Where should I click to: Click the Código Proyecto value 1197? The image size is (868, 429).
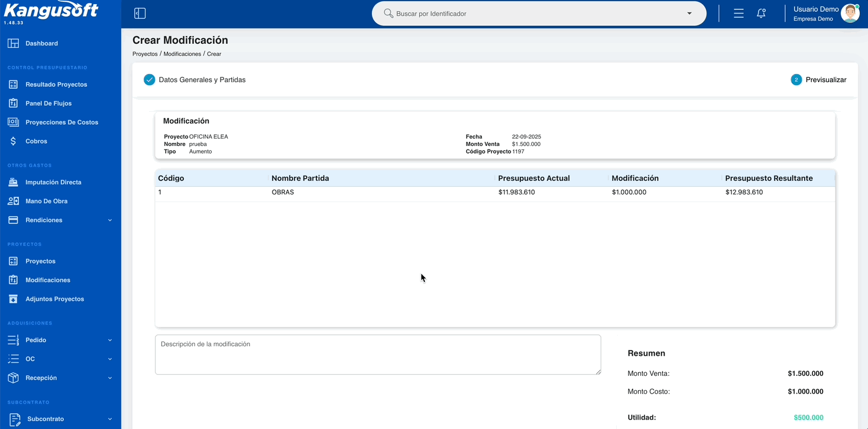[x=518, y=151]
